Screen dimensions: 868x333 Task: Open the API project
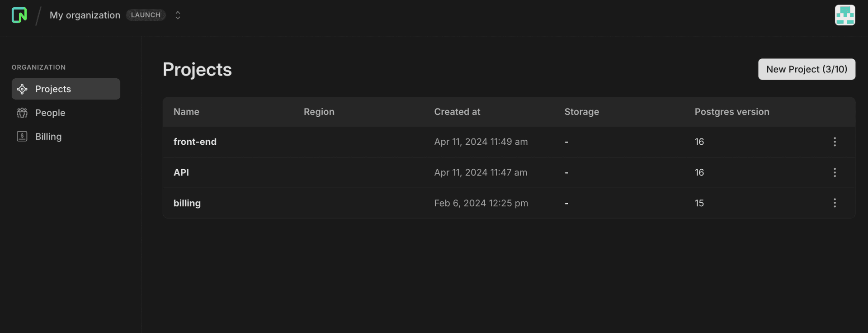click(181, 172)
